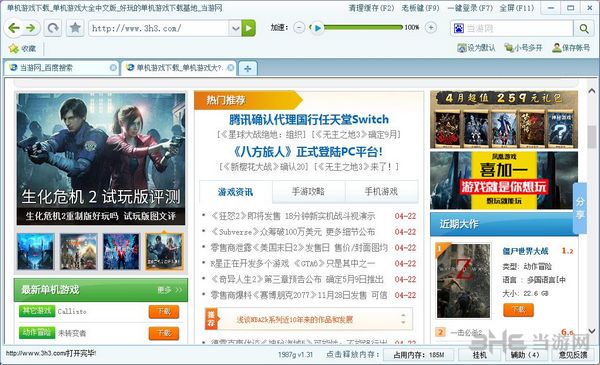Select the 手机游戏 tab
Image resolution: width=600 pixels, height=365 pixels.
click(x=381, y=191)
